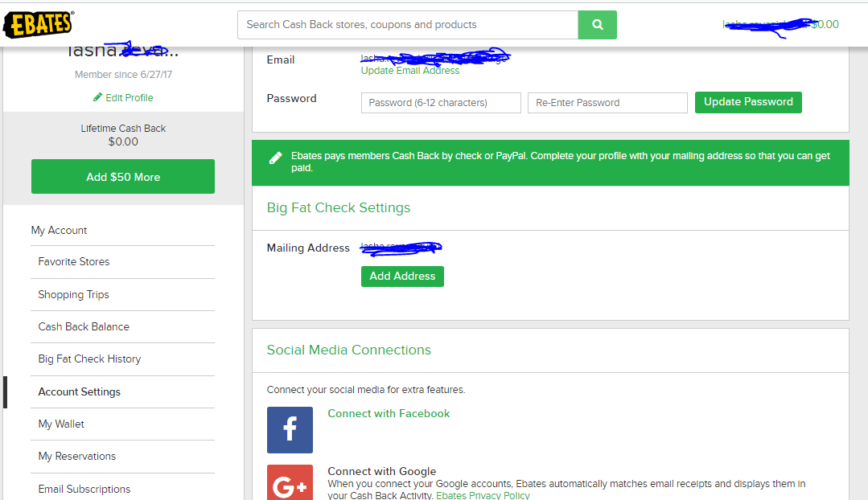Screen dimensions: 868x500
Task: Click the Update Password button
Action: click(748, 102)
